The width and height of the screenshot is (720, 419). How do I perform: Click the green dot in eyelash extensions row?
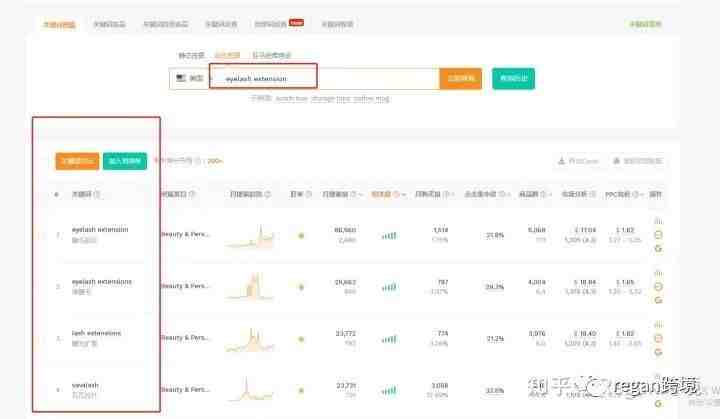[301, 287]
